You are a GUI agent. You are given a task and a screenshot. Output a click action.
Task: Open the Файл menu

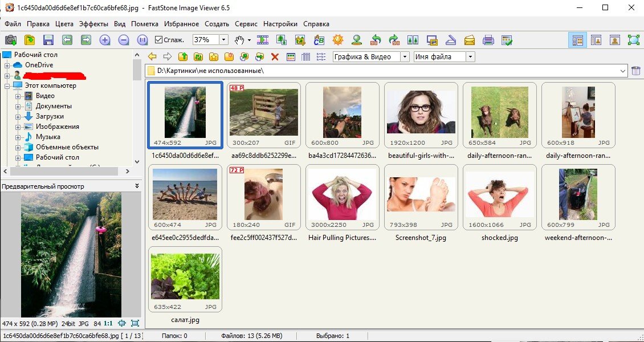point(13,24)
